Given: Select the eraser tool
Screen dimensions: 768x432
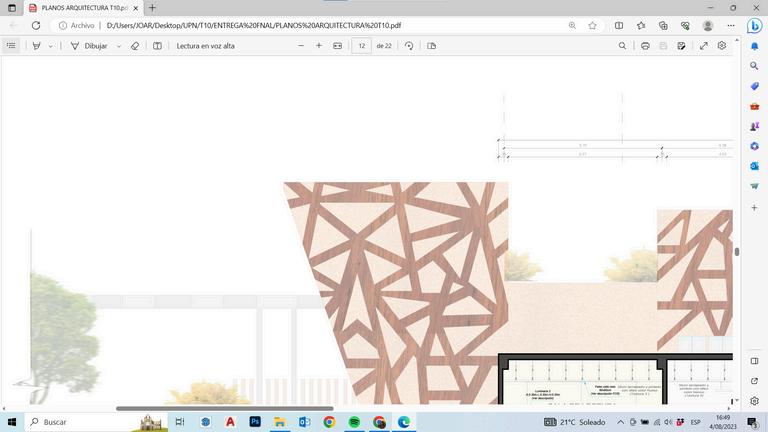Looking at the screenshot, I should [135, 46].
